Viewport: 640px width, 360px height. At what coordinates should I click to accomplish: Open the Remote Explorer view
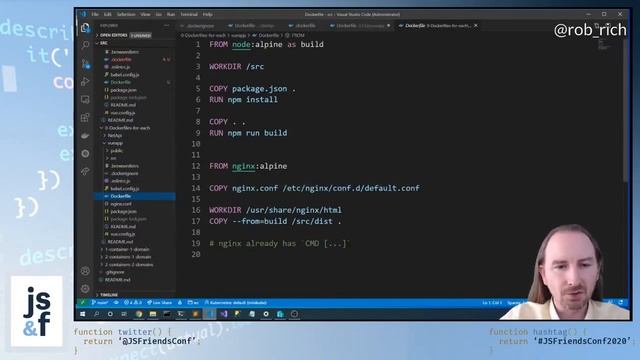tap(85, 100)
